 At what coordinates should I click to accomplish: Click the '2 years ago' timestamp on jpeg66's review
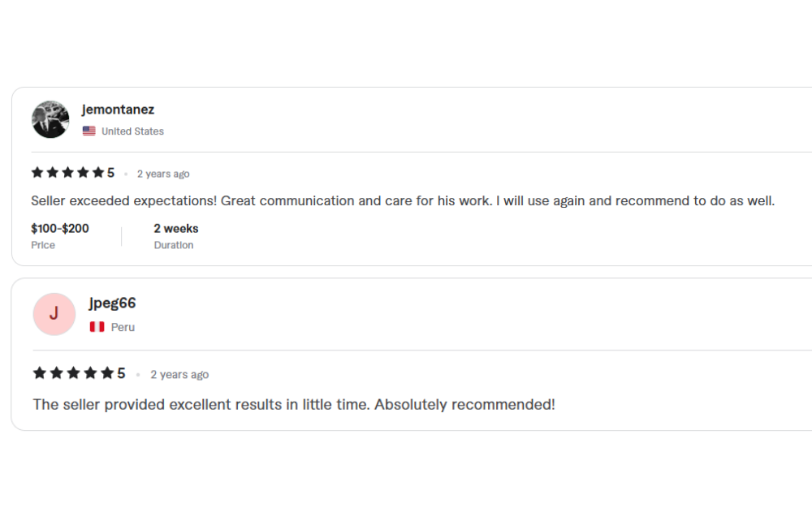point(179,374)
